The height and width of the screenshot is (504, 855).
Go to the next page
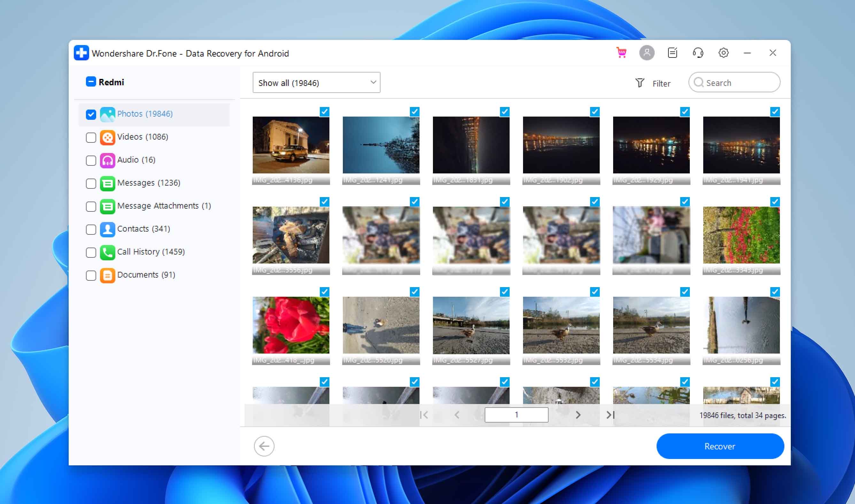pos(578,415)
